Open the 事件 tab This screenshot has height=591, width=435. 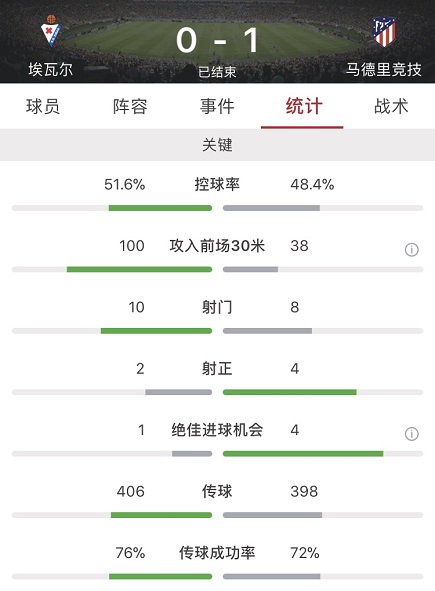pos(217,106)
